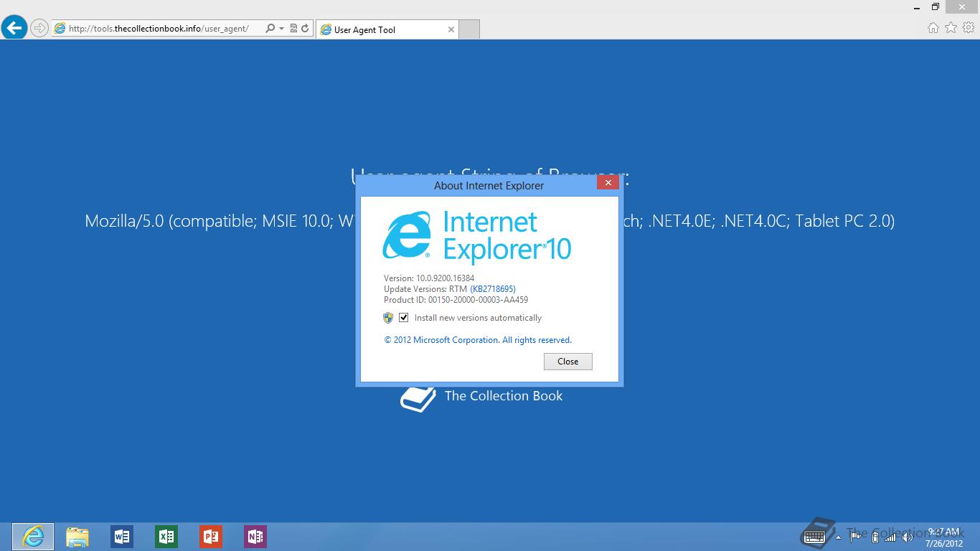Click the Internet Explorer 10 logo in dialog
The image size is (980, 551).
pyautogui.click(x=477, y=237)
